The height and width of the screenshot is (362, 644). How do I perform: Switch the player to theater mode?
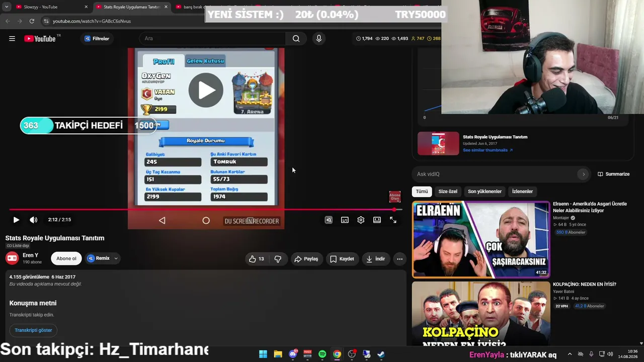[377, 220]
